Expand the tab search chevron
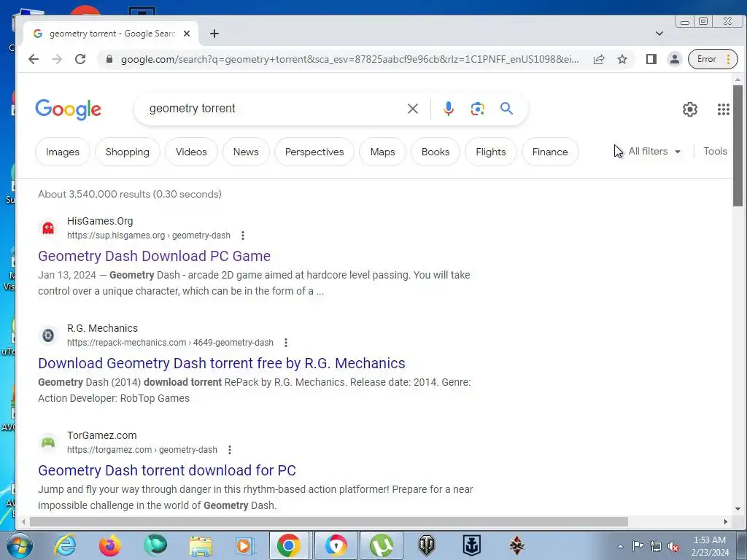Viewport: 747px width, 560px height. (659, 34)
